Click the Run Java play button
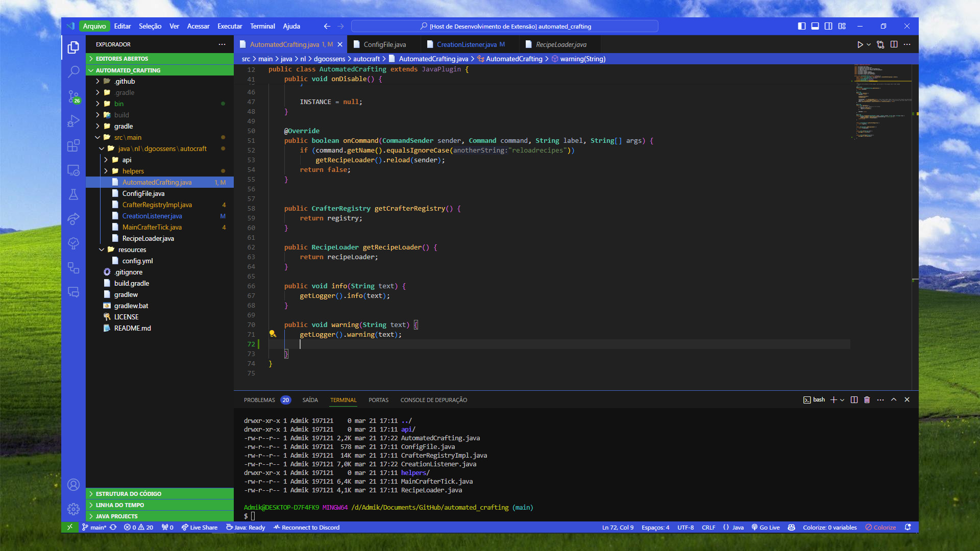980x551 pixels. tap(860, 45)
